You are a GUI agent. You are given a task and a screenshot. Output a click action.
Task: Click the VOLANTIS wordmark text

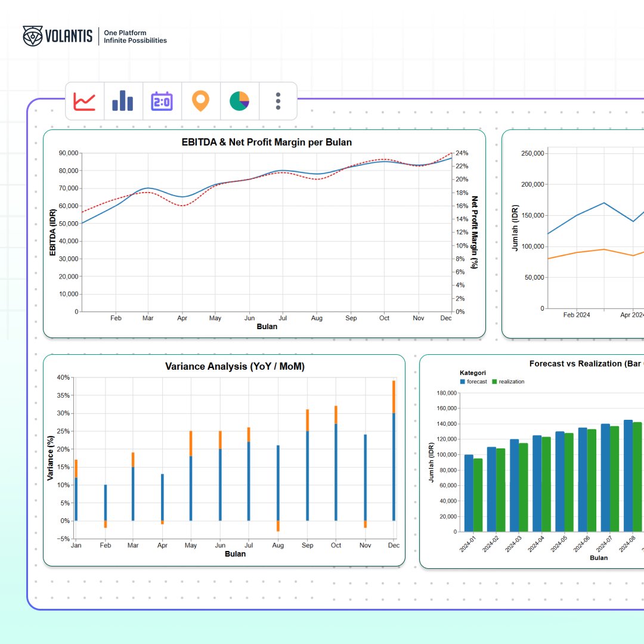[69, 36]
